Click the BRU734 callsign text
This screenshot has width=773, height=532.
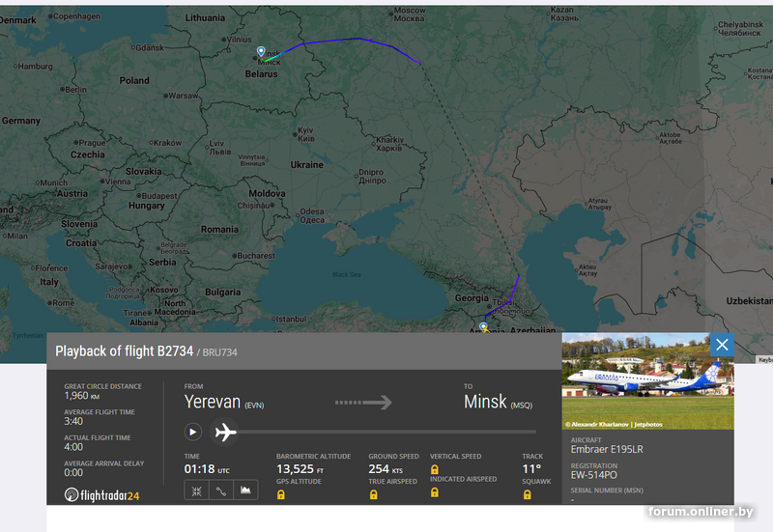click(x=220, y=352)
